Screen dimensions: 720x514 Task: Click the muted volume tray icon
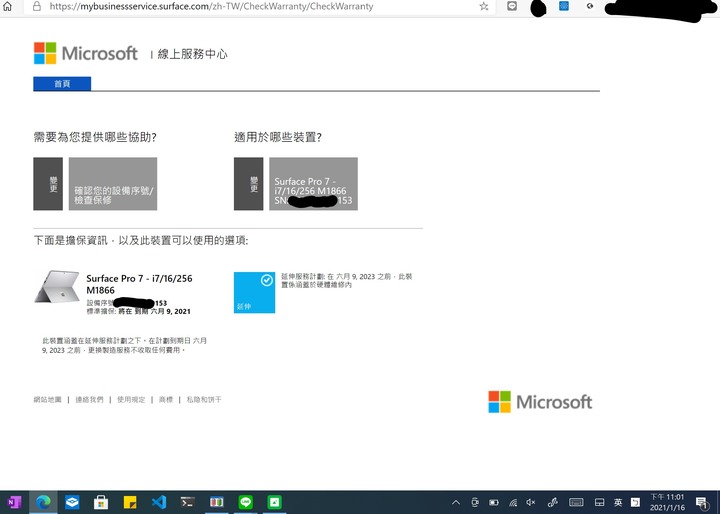point(531,503)
